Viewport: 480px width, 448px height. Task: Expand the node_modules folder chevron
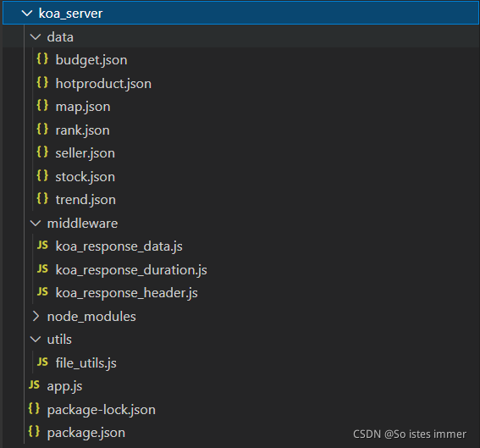[x=36, y=317]
